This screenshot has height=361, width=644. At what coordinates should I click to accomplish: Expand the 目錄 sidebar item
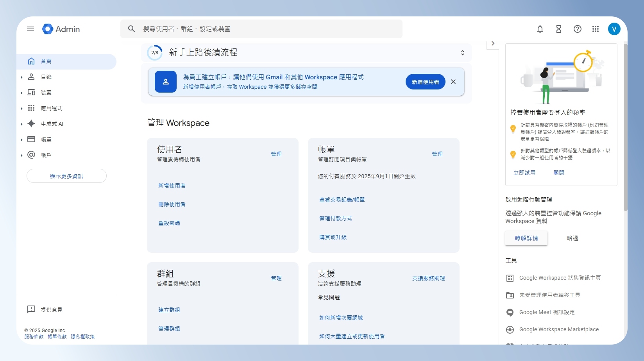pos(21,77)
